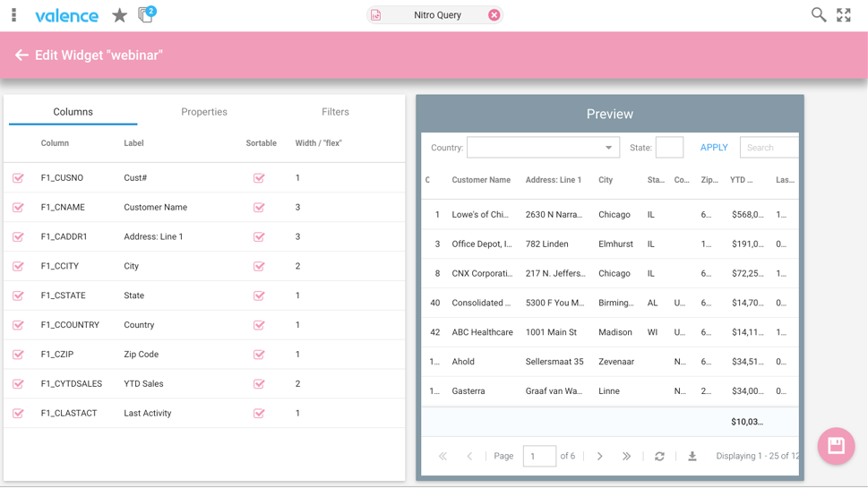Click the favorites star icon
The height and width of the screenshot is (488, 868).
[x=119, y=15]
